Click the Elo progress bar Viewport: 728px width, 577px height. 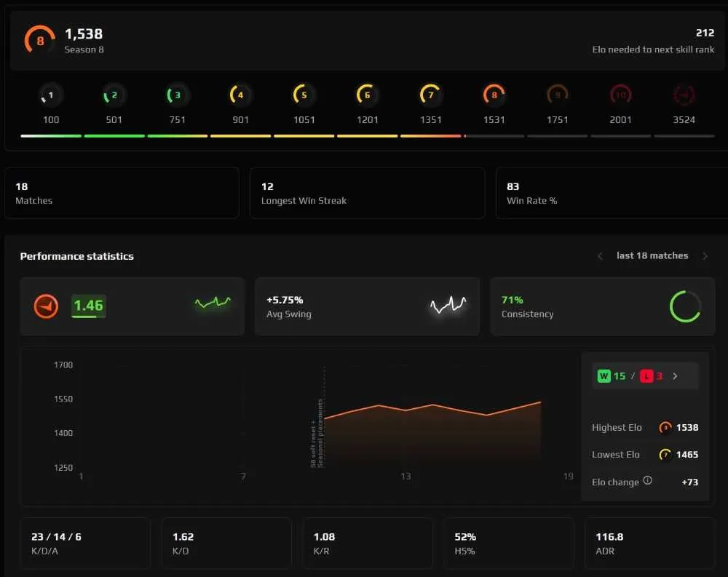(x=367, y=136)
